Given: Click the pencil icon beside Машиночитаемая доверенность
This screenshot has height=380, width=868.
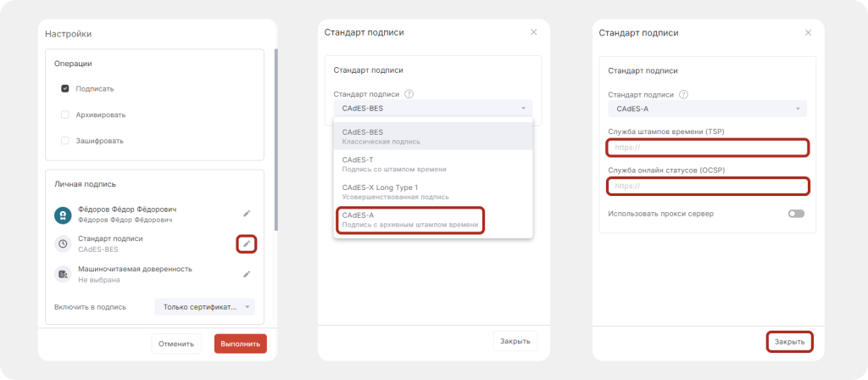Looking at the screenshot, I should 247,274.
